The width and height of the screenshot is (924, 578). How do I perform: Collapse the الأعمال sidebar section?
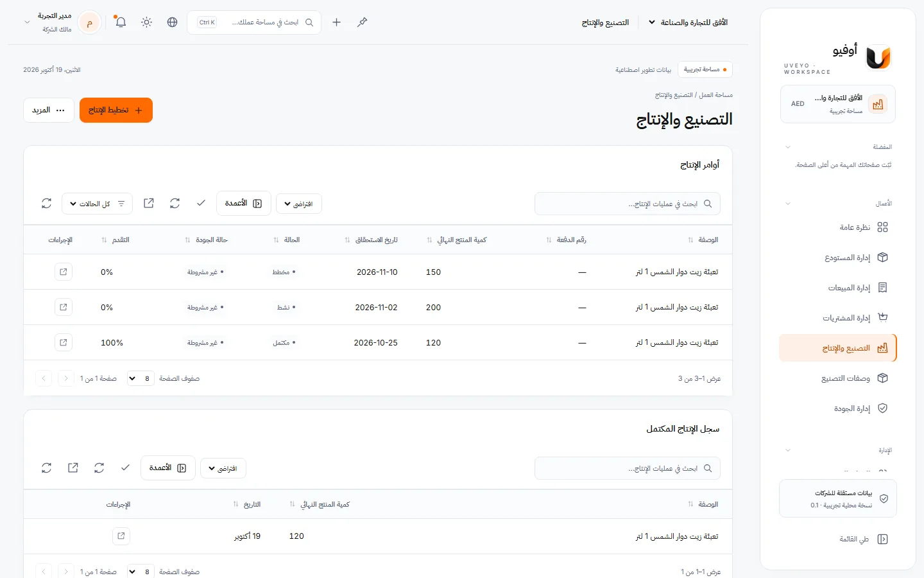point(788,204)
